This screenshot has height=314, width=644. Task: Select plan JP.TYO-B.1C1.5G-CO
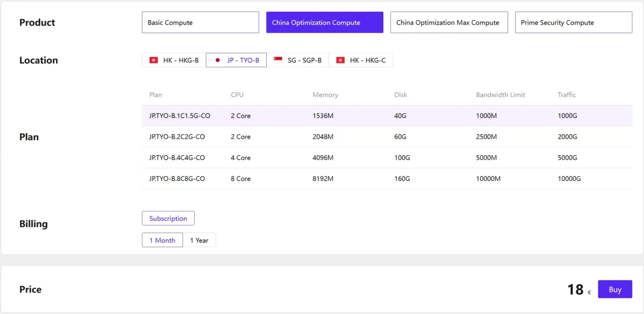(x=387, y=116)
